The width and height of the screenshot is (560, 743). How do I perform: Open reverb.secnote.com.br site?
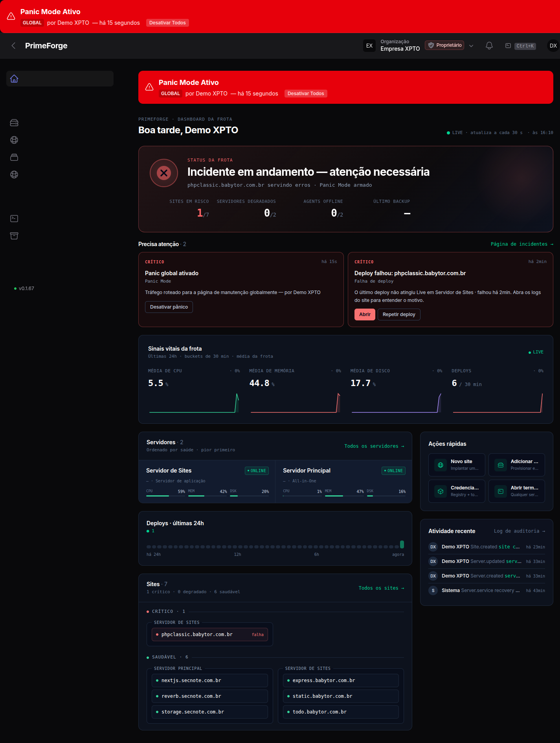coord(210,696)
